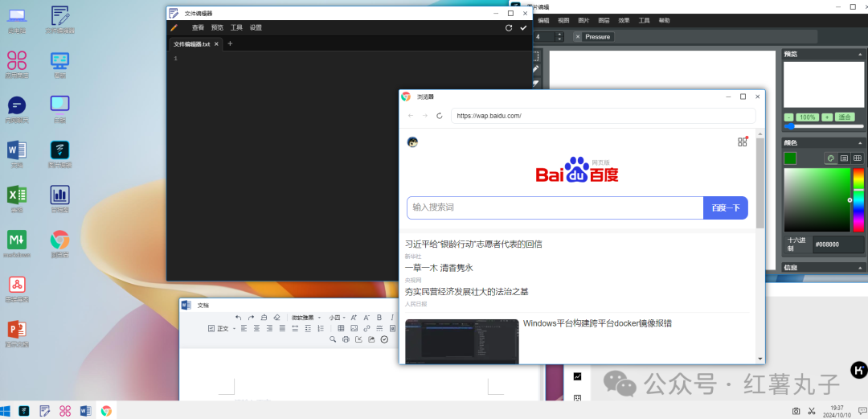Open 预览 menu in text editor
Screen dimensions: 868x419
point(217,27)
